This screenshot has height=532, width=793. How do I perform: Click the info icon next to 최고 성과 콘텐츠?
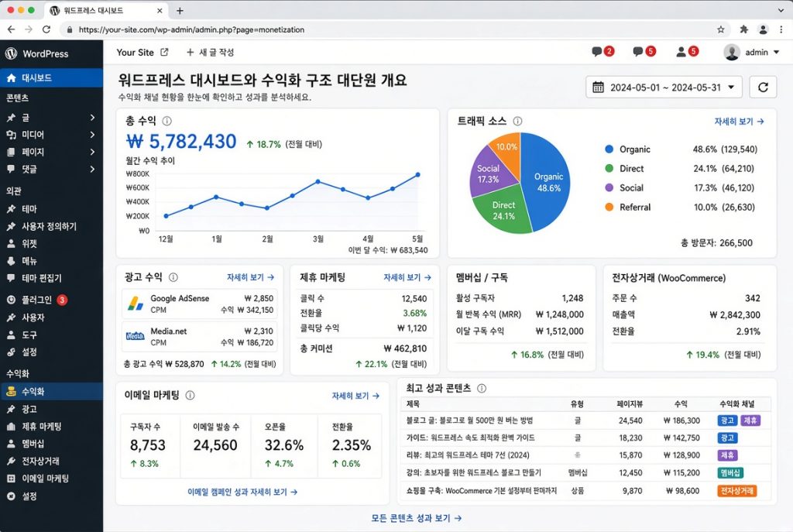[x=482, y=389]
